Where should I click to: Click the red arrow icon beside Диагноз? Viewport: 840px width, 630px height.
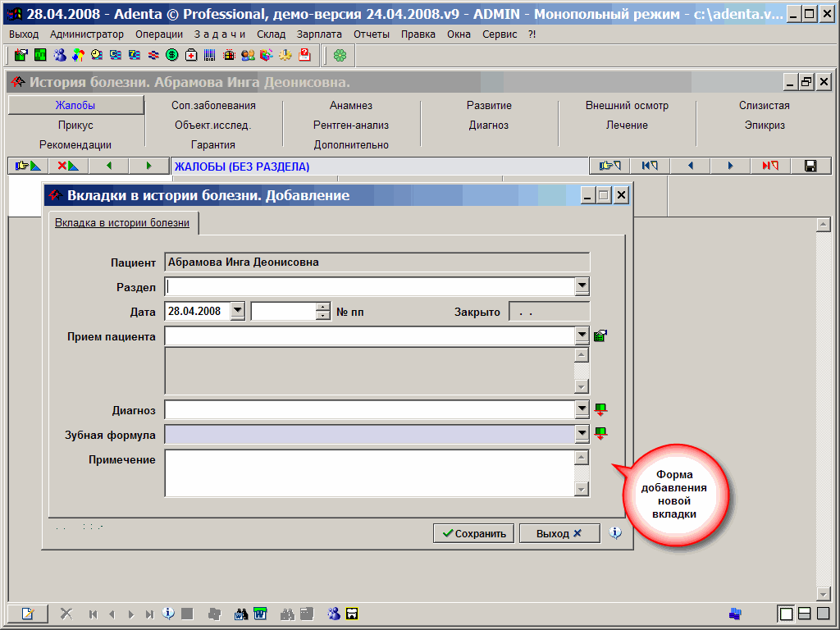pos(600,409)
